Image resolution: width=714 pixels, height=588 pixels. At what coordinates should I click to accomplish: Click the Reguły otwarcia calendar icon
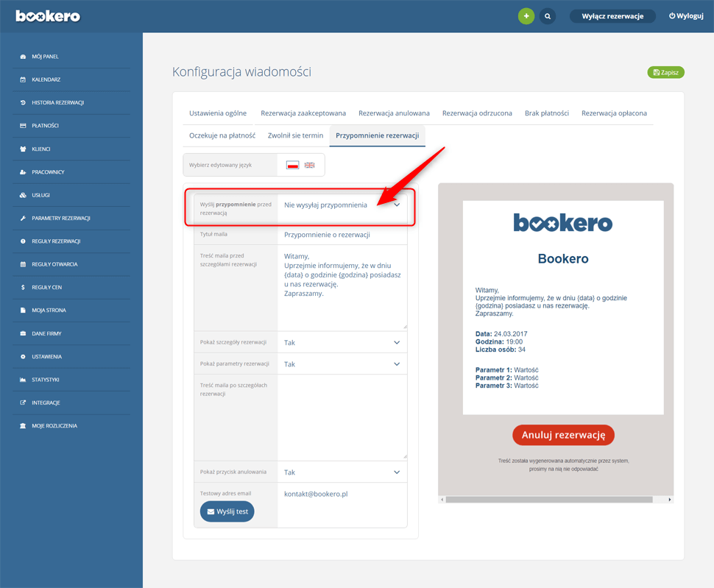[23, 264]
